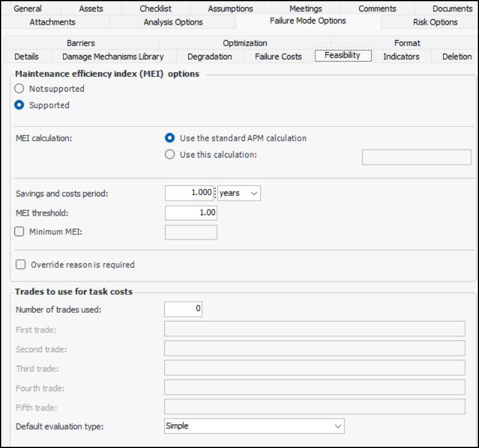Switch to the Checklist tab
This screenshot has height=448, width=479.
click(155, 8)
